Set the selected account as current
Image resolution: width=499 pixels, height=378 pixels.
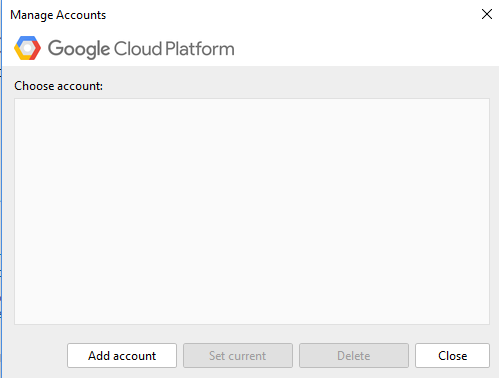pyautogui.click(x=238, y=356)
